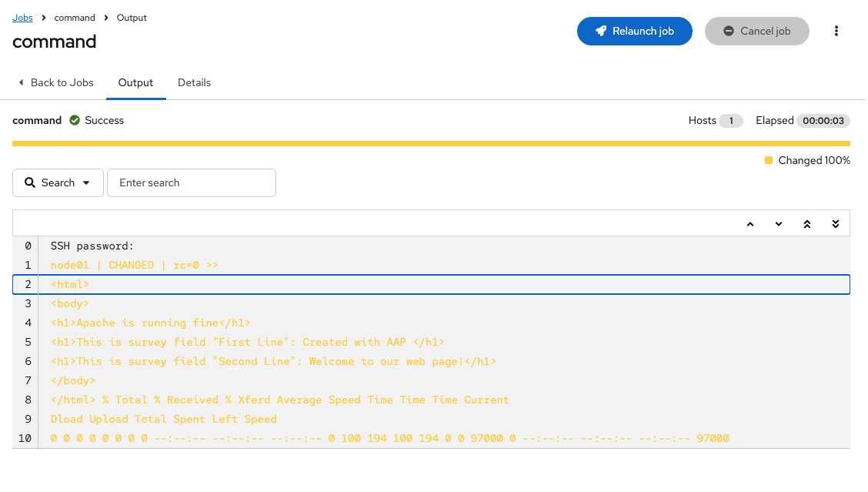
Task: Switch to the Details tab
Action: pyautogui.click(x=195, y=82)
